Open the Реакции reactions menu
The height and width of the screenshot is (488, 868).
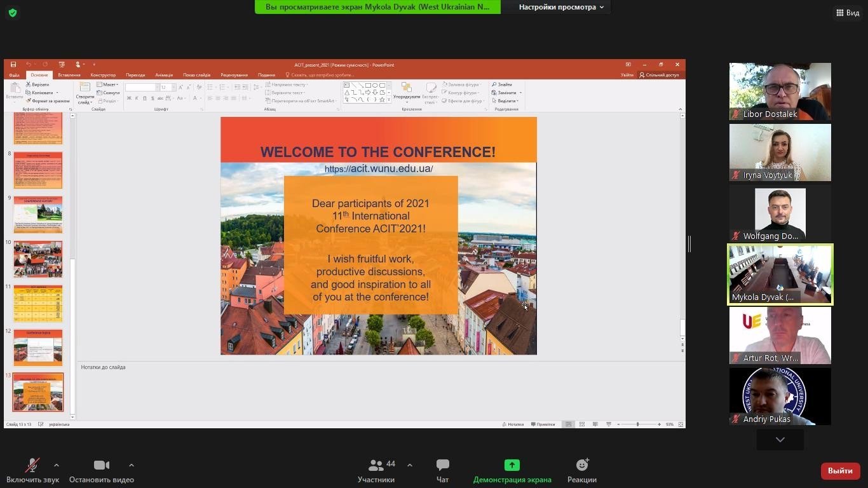click(x=582, y=471)
